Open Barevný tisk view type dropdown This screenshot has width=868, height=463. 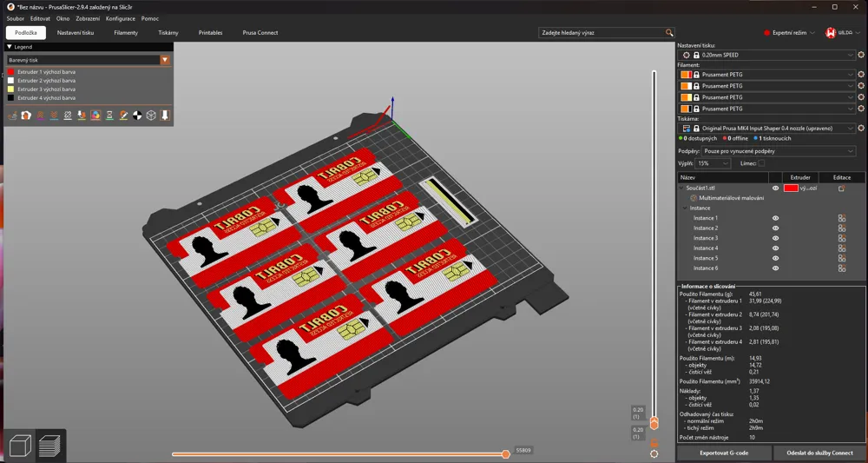point(89,60)
